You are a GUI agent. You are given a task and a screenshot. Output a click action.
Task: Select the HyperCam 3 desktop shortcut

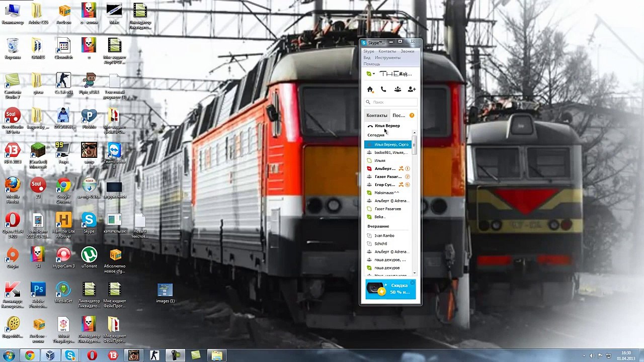click(63, 257)
